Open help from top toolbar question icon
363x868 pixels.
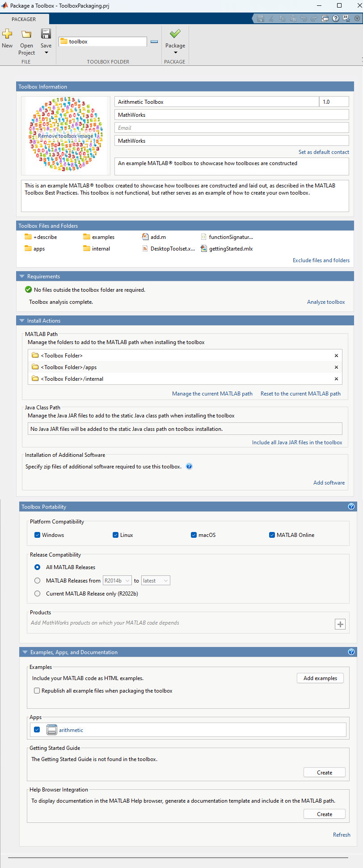(336, 18)
